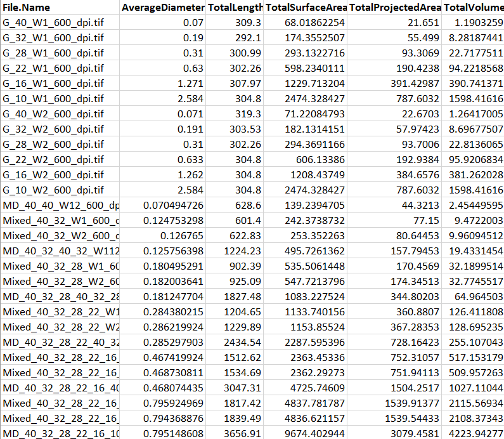Click total length value 300.99
The width and height of the screenshot is (504, 439).
(235, 53)
